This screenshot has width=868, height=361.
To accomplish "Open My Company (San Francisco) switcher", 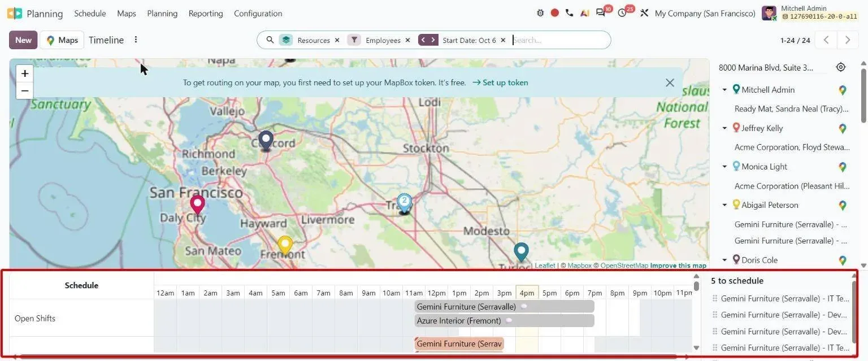I will [x=705, y=13].
